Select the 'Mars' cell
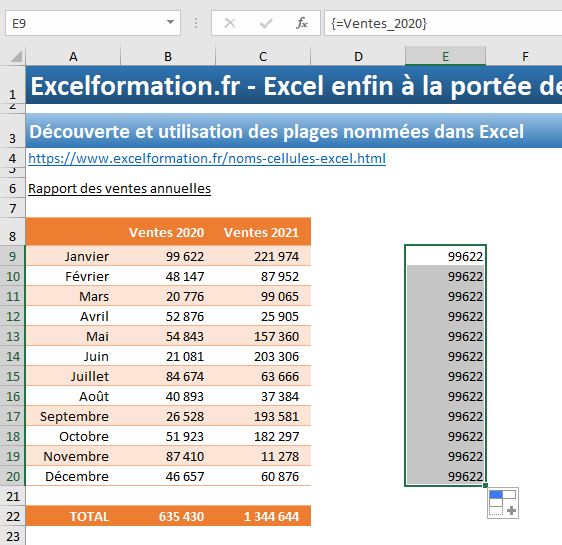Screen dimensions: 562x545 (73, 296)
